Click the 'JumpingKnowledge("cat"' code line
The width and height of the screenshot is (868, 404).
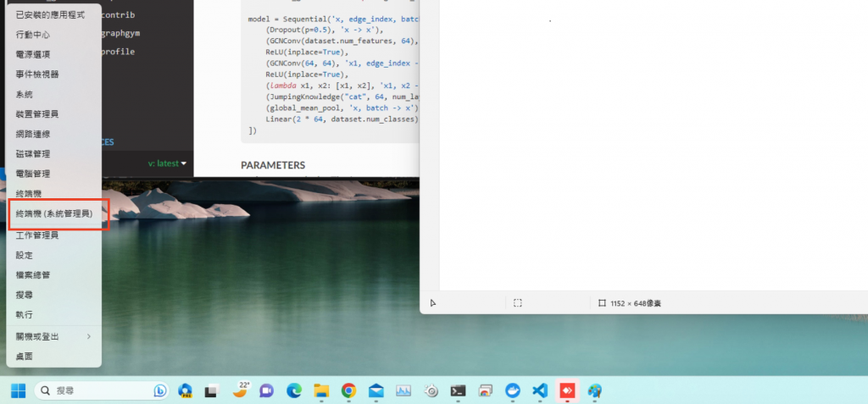342,97
